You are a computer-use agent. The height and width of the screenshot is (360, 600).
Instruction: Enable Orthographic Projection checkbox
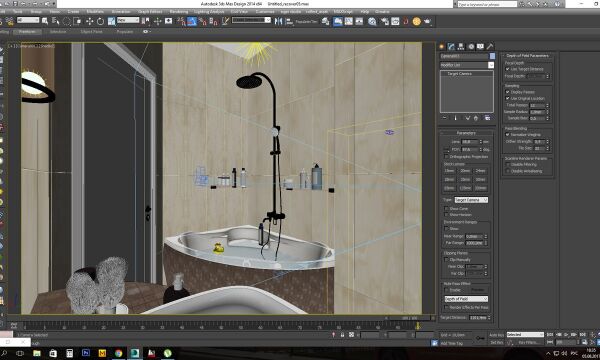pyautogui.click(x=446, y=157)
